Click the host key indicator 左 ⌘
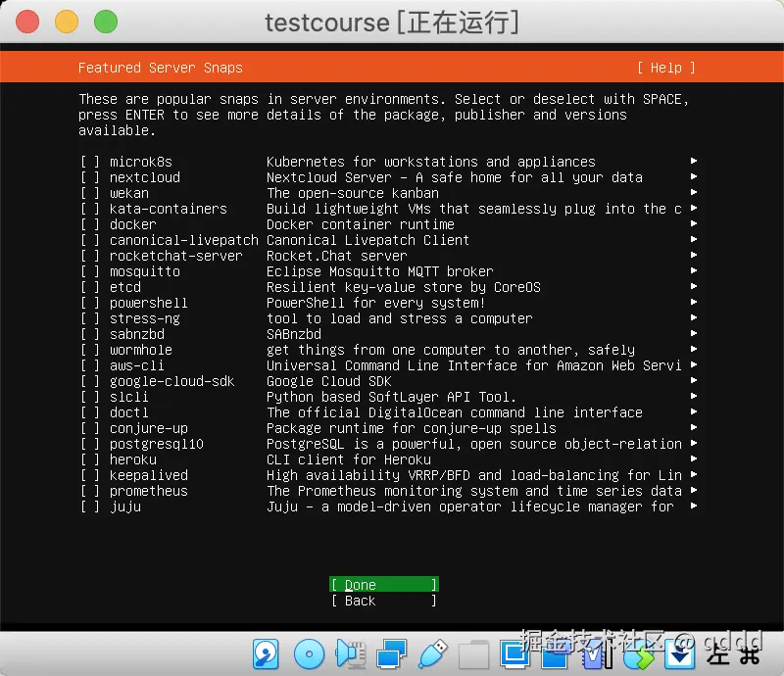This screenshot has width=784, height=676. [733, 654]
